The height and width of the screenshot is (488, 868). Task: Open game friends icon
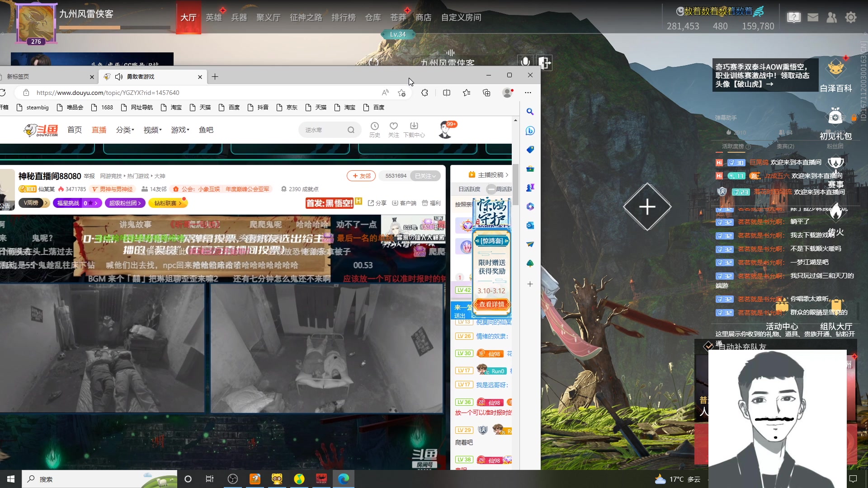(x=831, y=18)
